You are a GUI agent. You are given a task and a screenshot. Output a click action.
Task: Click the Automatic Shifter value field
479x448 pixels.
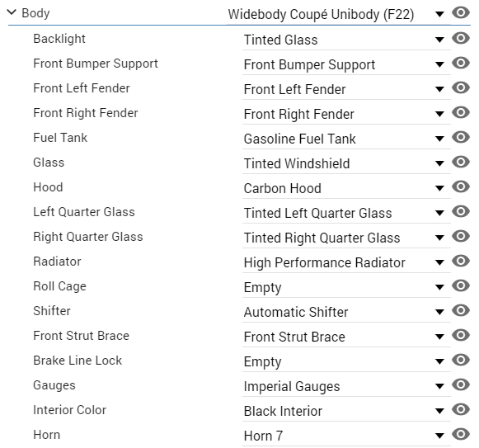click(346, 312)
